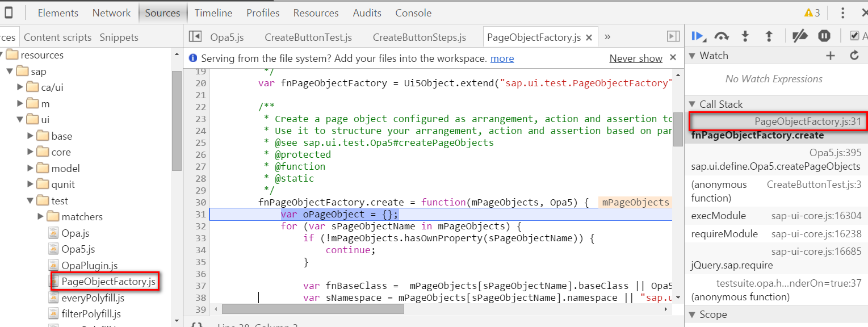The width and height of the screenshot is (868, 327).
Task: Switch to the Network panel
Action: point(111,12)
